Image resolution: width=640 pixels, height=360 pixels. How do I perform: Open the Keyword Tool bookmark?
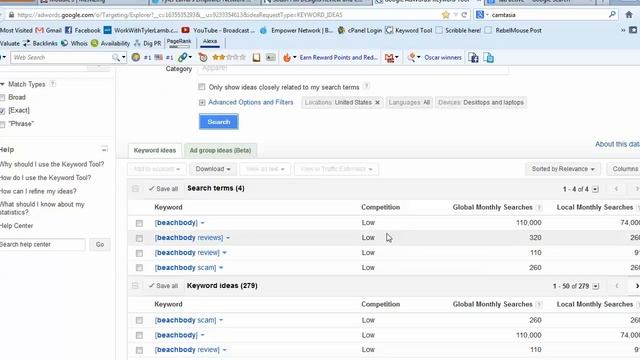409,30
